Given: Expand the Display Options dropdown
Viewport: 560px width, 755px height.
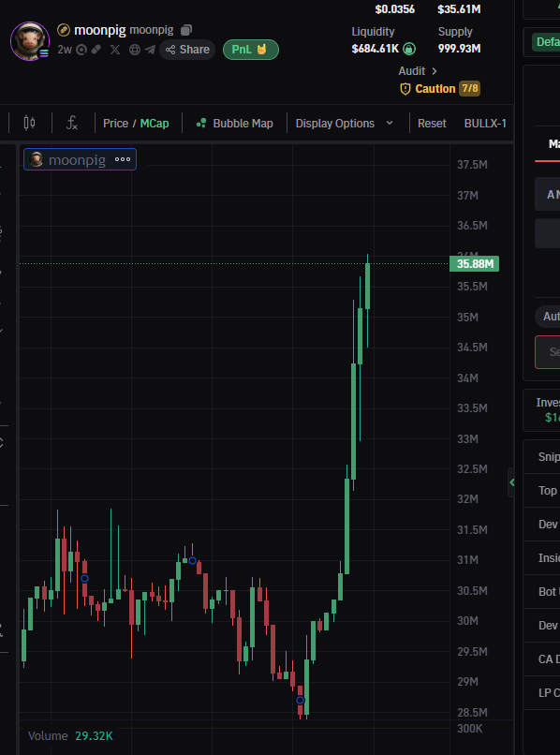Looking at the screenshot, I should [345, 124].
